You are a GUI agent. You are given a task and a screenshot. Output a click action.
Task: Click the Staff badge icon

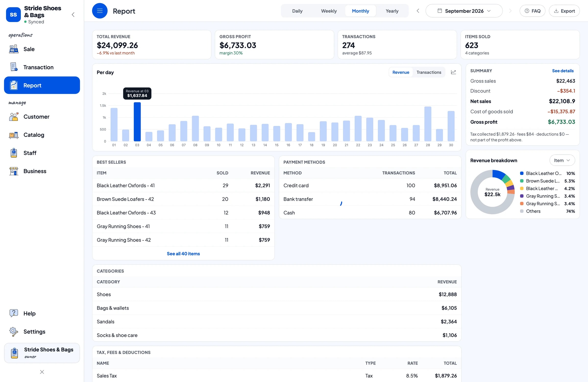tap(14, 153)
